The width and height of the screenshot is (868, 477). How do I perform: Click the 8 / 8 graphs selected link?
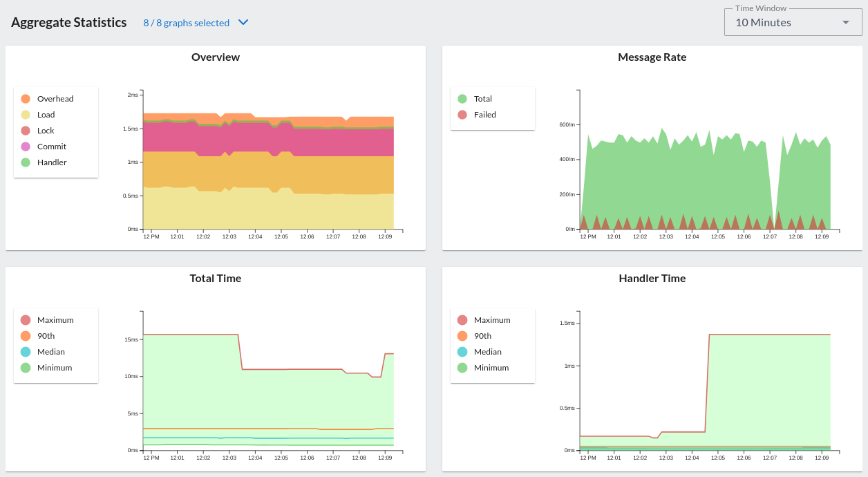point(187,22)
